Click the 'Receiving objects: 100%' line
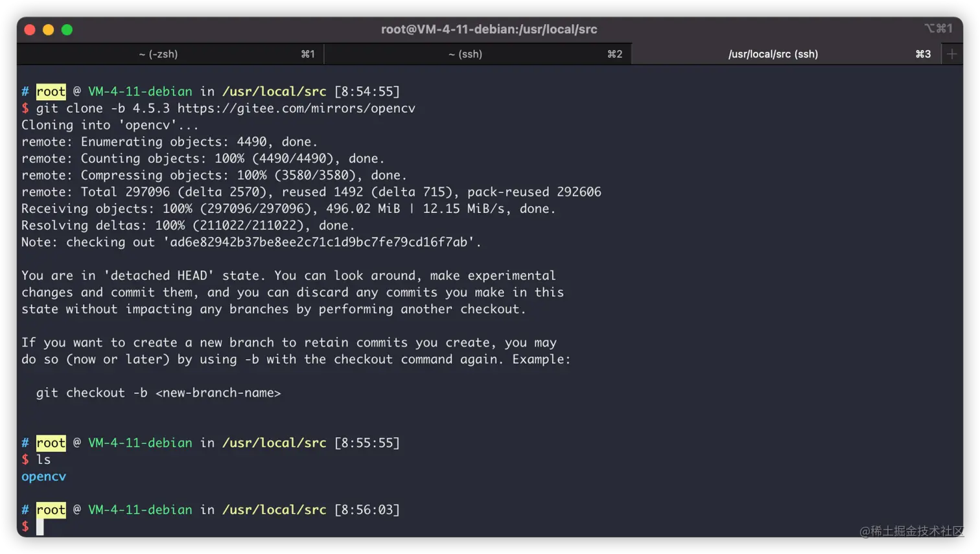The height and width of the screenshot is (554, 980). coord(288,209)
